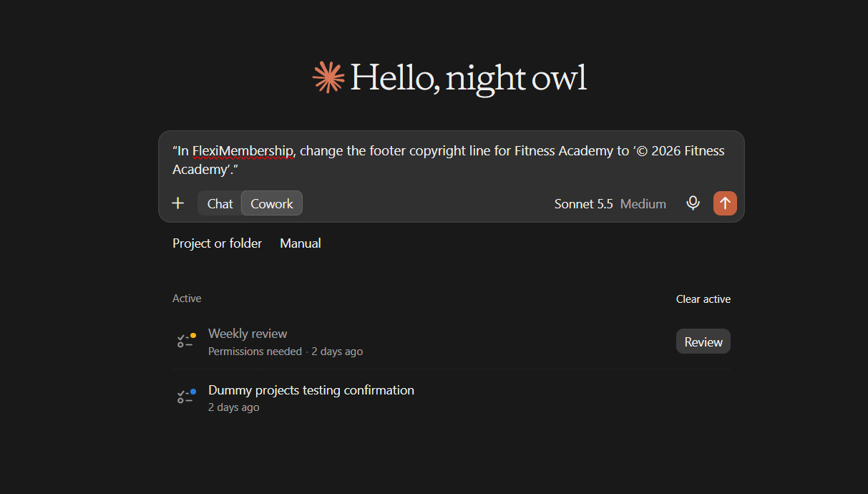Click the Active section label
Image resolution: width=868 pixels, height=494 pixels.
[x=187, y=299]
